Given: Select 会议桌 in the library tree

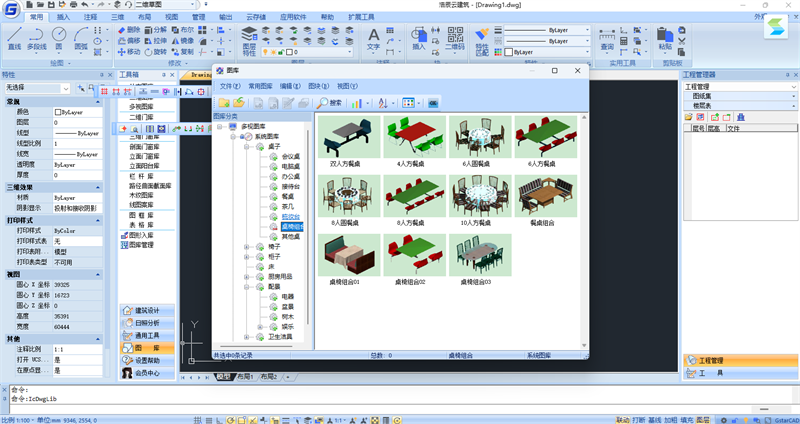Looking at the screenshot, I should [291, 157].
